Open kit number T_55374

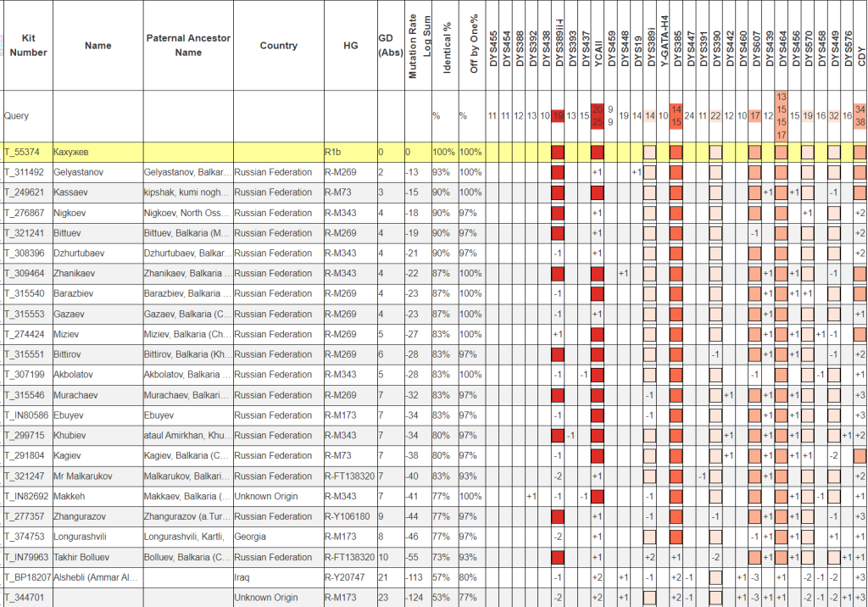click(24, 152)
